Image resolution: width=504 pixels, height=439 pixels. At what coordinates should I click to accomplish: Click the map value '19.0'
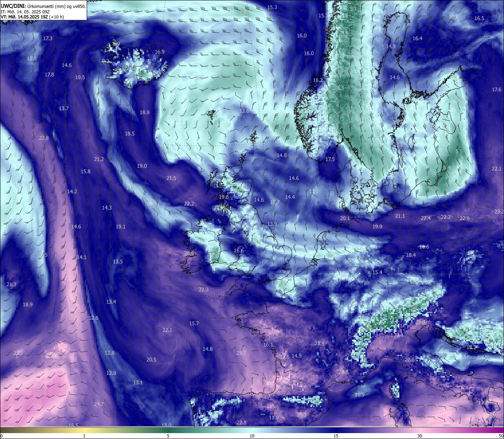[142, 166]
